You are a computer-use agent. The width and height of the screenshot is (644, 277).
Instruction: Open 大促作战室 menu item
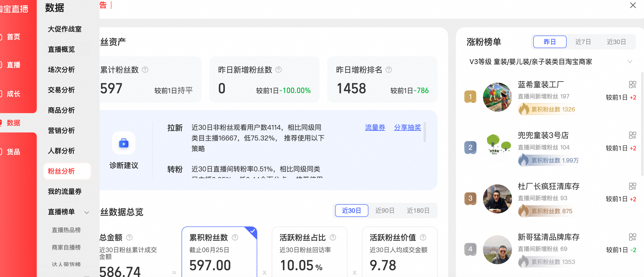coord(65,29)
